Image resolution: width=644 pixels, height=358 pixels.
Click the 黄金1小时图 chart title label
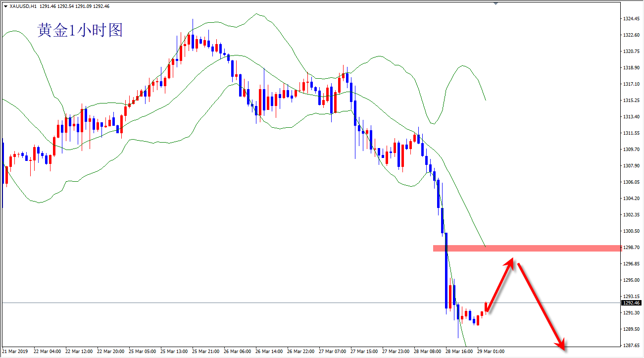80,31
